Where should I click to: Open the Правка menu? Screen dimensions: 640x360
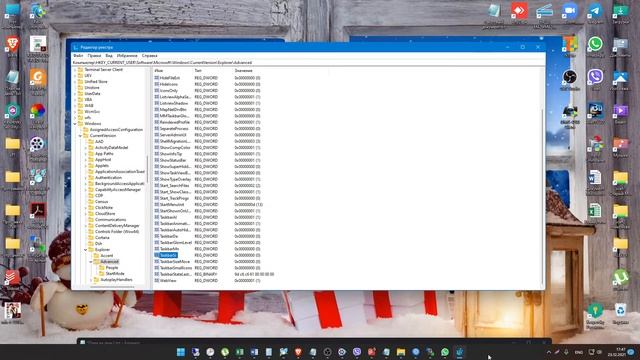pos(94,56)
